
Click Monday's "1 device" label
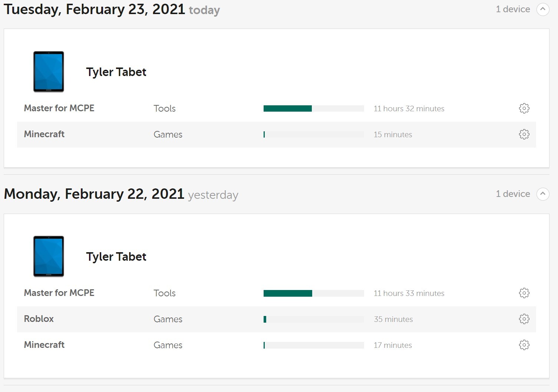pyautogui.click(x=513, y=194)
